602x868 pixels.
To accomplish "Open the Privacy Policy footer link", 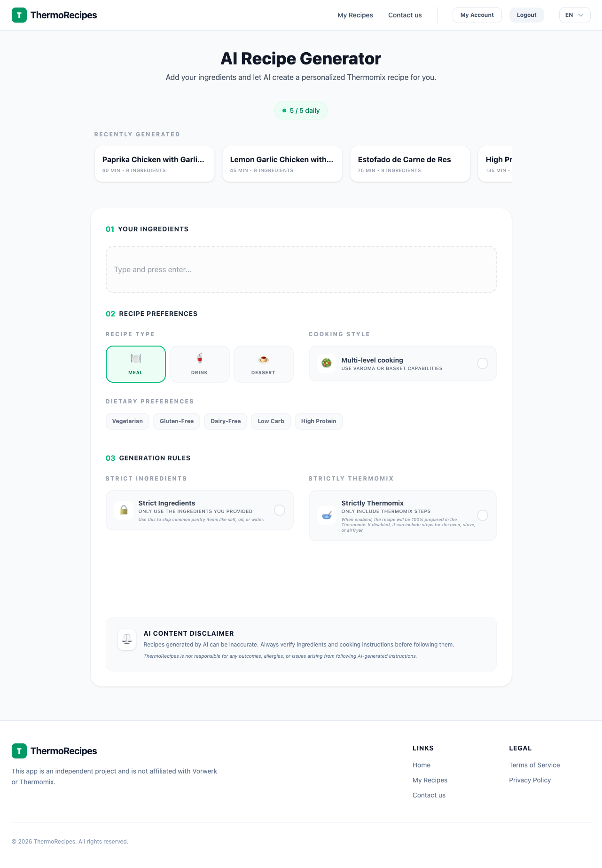I will tap(530, 780).
